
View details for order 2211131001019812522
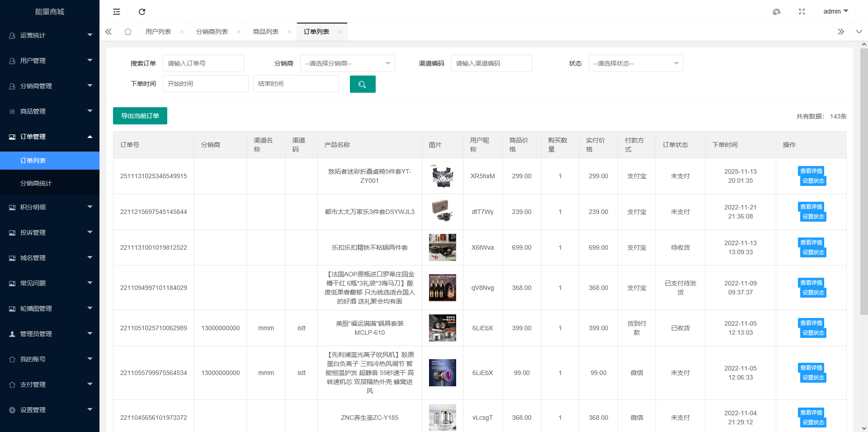pos(811,242)
